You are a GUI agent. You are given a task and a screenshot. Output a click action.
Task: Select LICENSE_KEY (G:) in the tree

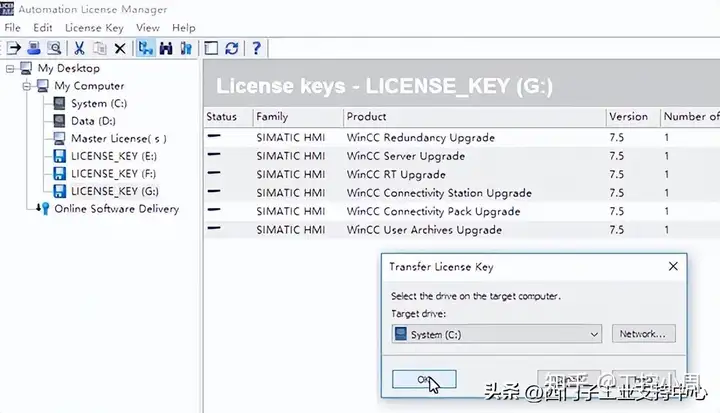click(x=115, y=191)
